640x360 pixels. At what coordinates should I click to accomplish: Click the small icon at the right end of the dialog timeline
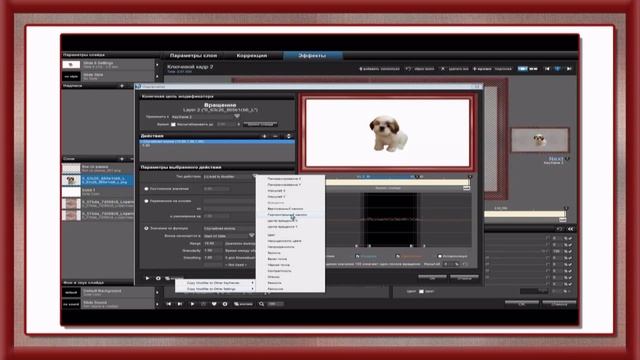point(467,188)
